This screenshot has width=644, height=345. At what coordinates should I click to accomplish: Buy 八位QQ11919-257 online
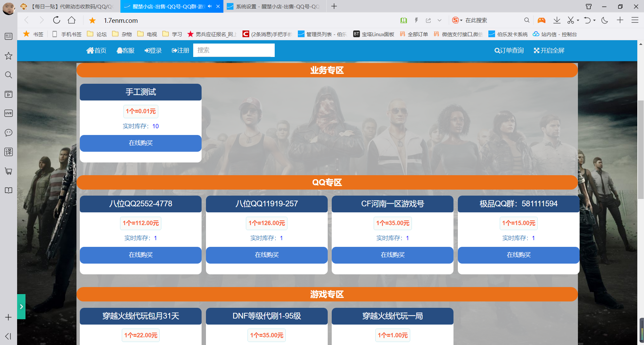[x=267, y=255]
